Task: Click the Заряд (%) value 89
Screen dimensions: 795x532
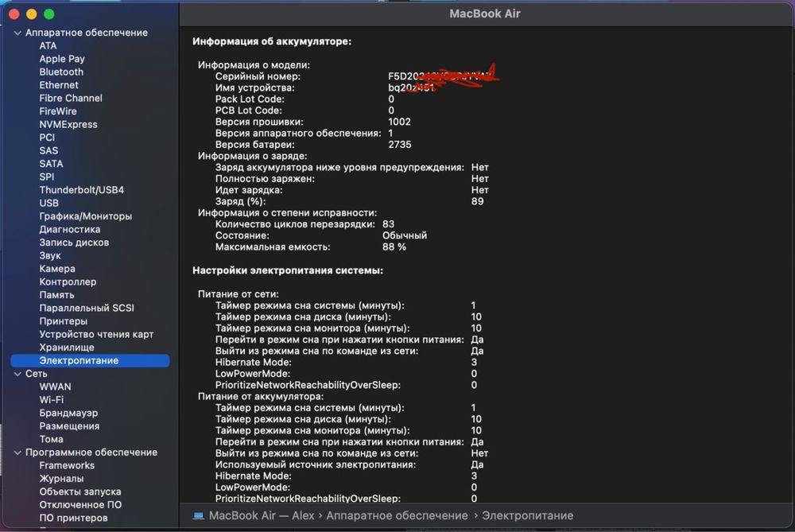Action: [x=478, y=201]
